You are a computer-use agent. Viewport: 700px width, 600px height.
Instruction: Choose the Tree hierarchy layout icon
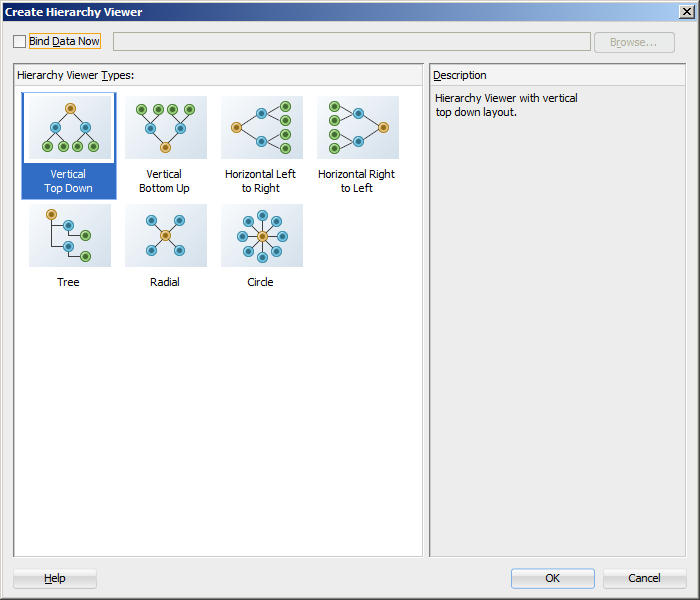[70, 236]
